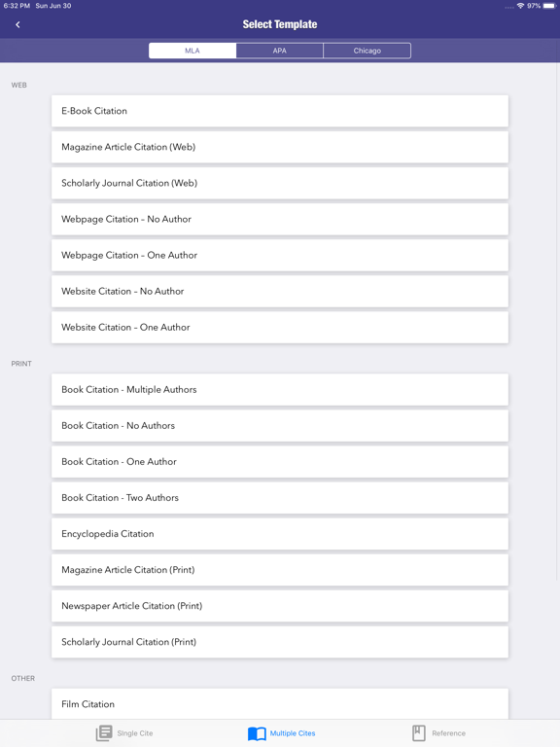560x747 pixels.
Task: Switch to the APA style segment
Action: point(280,51)
